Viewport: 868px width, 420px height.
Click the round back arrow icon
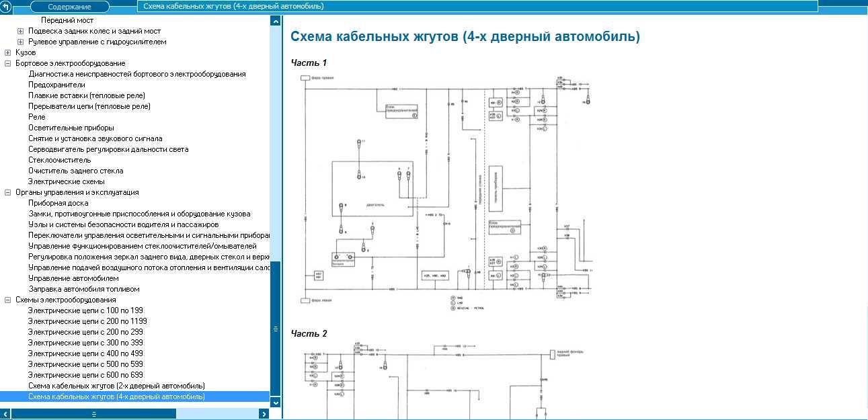click(x=5, y=6)
